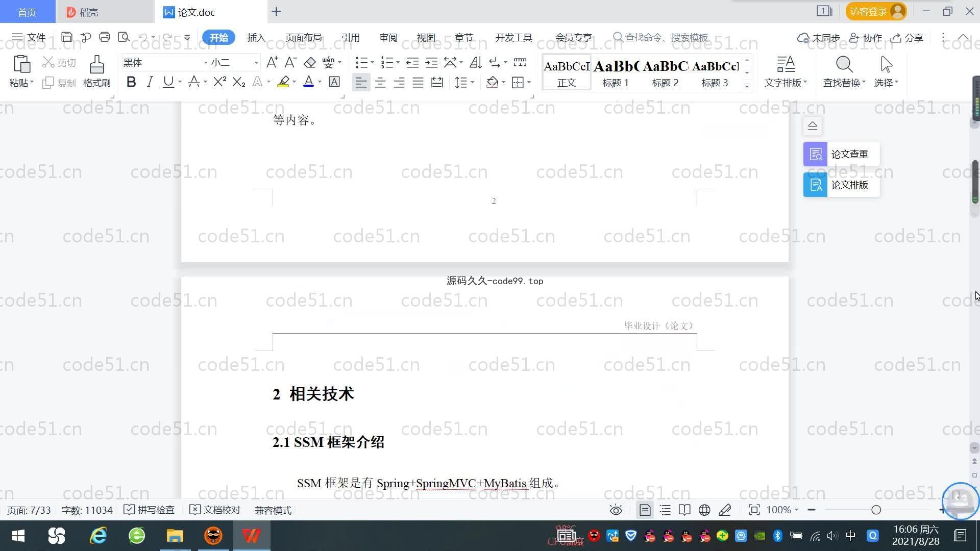Click font color red A swatch
The width and height of the screenshot is (980, 551).
coord(308,82)
